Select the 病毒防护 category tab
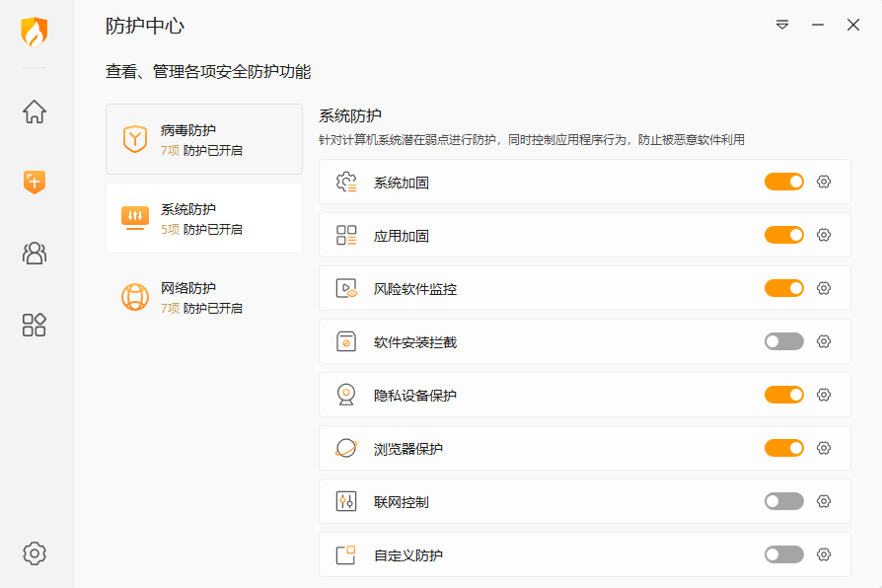Image resolution: width=882 pixels, height=588 pixels. (203, 139)
